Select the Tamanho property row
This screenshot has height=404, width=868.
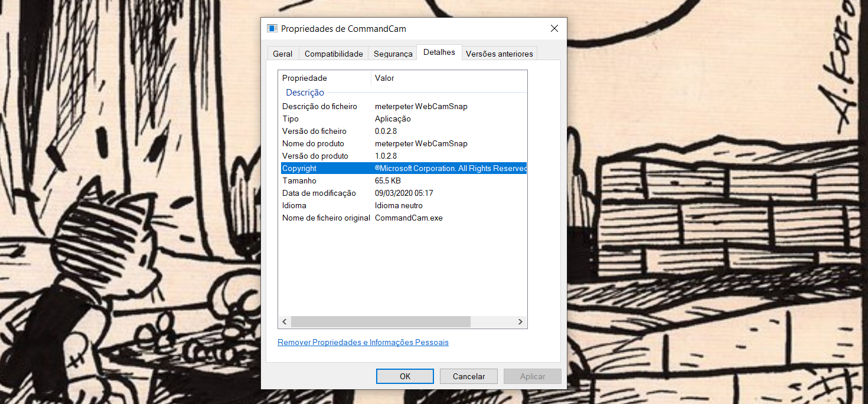click(403, 181)
